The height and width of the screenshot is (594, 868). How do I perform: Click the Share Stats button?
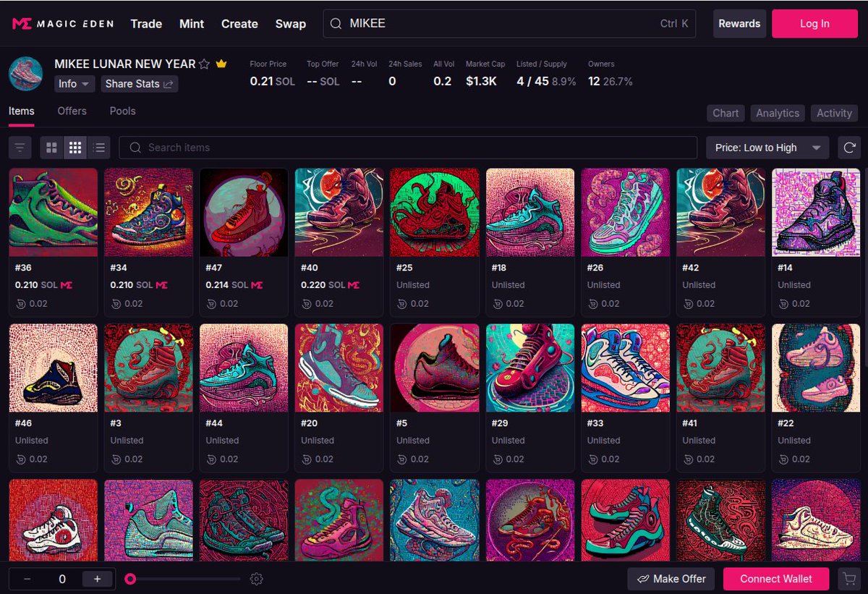point(140,84)
